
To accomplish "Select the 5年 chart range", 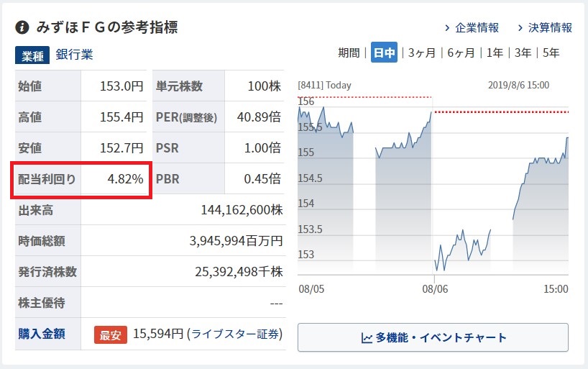I will click(551, 53).
